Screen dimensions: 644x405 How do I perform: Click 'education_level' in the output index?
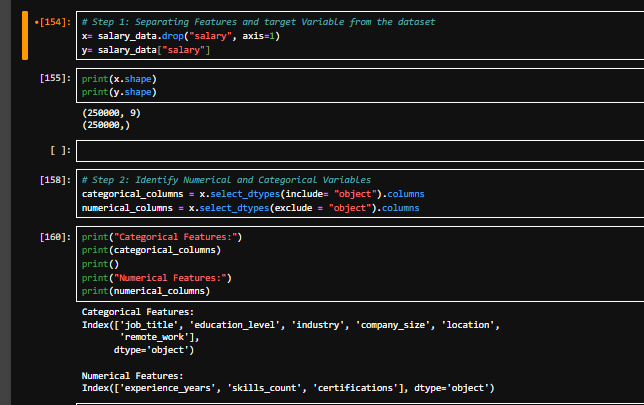pos(235,325)
